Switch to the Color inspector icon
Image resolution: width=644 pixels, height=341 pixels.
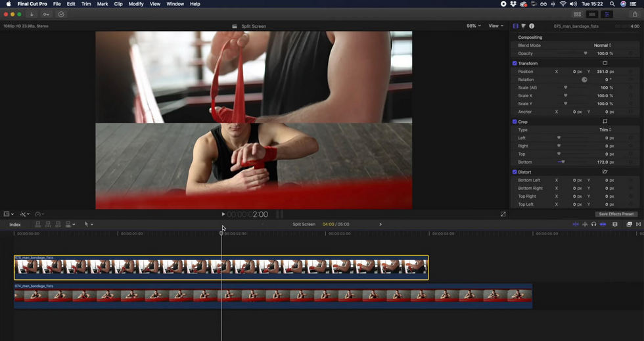pyautogui.click(x=524, y=26)
